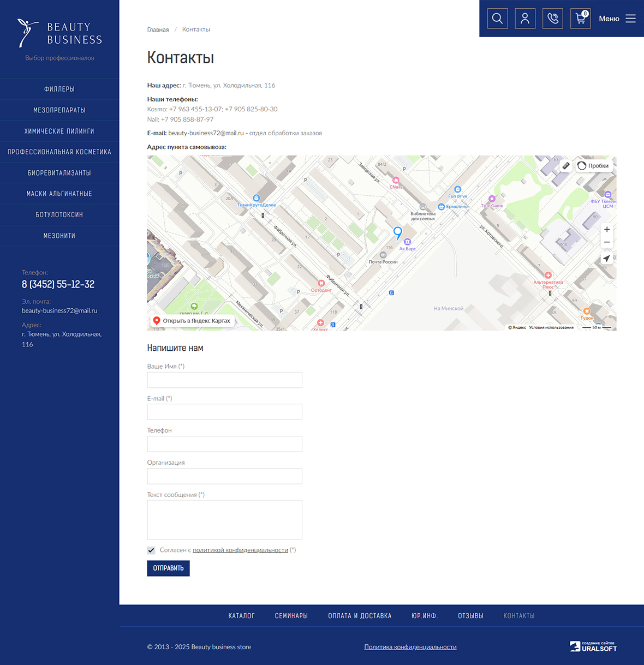Viewport: 644px width, 665px height.
Task: Toggle the Пробки traffic layer on map
Action: point(593,166)
